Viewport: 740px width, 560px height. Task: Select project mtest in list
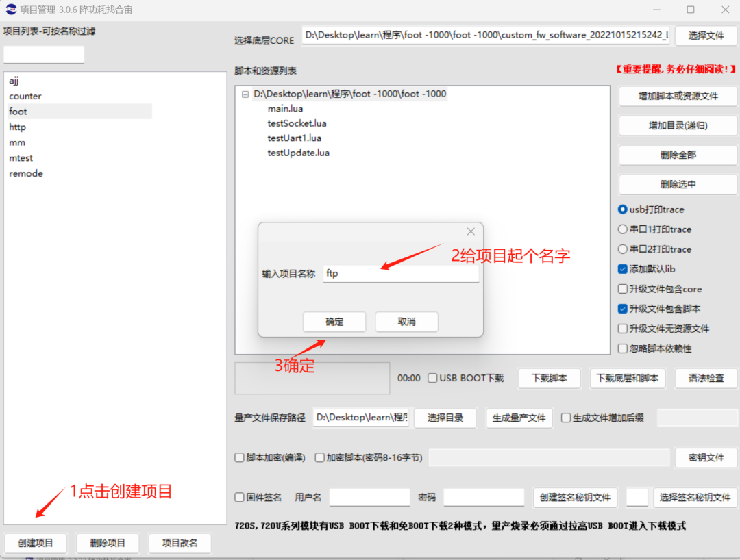(x=21, y=158)
